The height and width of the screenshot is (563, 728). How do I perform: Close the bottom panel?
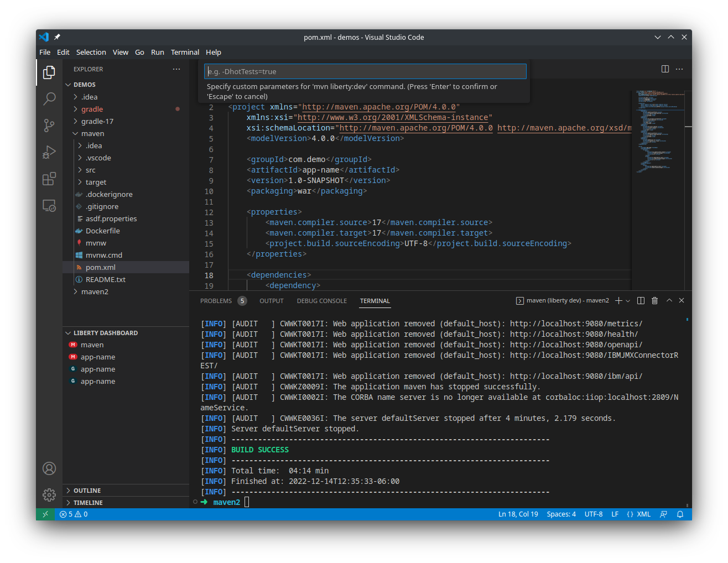[682, 300]
